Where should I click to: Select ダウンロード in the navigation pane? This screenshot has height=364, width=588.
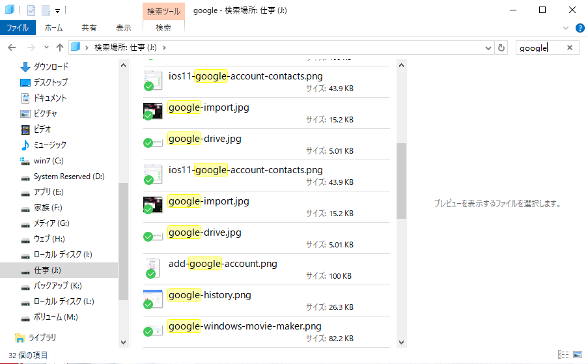(x=50, y=67)
